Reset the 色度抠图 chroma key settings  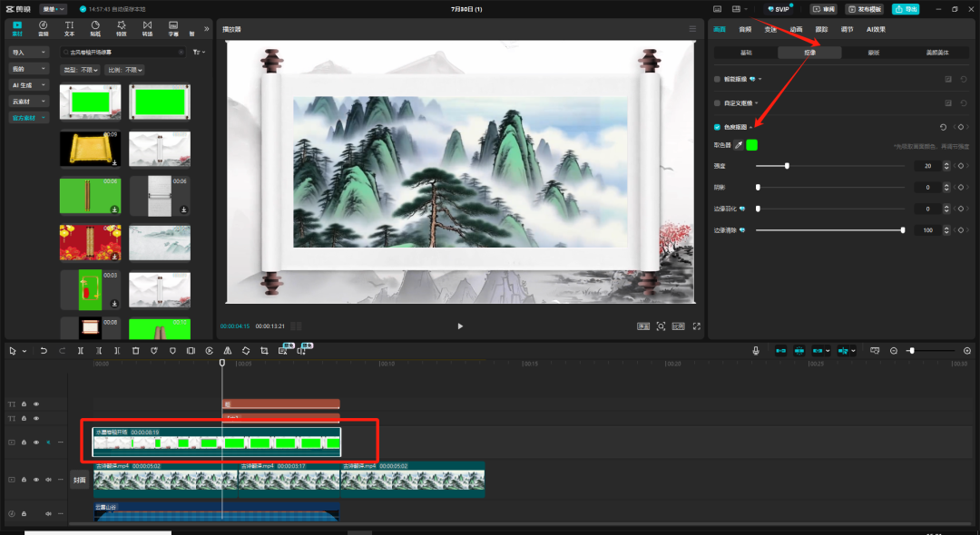pyautogui.click(x=943, y=127)
